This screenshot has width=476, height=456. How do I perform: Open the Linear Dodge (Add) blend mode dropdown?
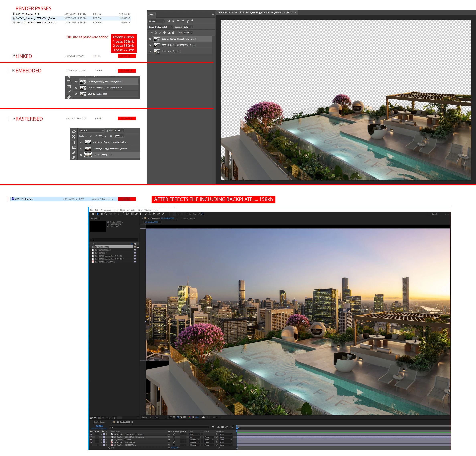[x=160, y=27]
